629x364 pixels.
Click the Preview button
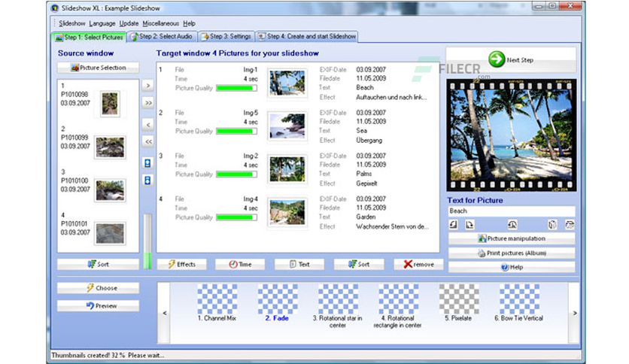pos(99,306)
